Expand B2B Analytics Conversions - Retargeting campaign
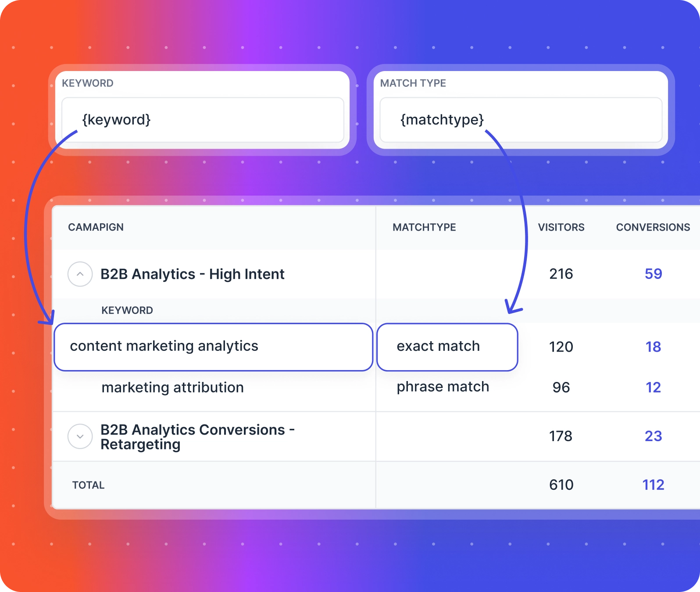Image resolution: width=700 pixels, height=592 pixels. (x=80, y=436)
